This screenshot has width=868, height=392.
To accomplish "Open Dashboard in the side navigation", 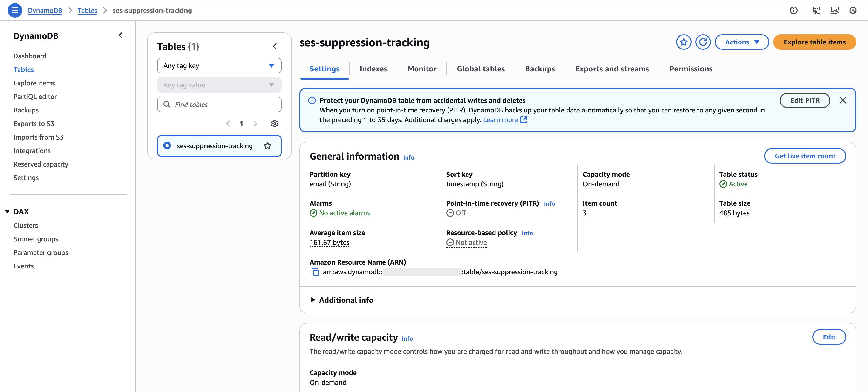I will (30, 56).
